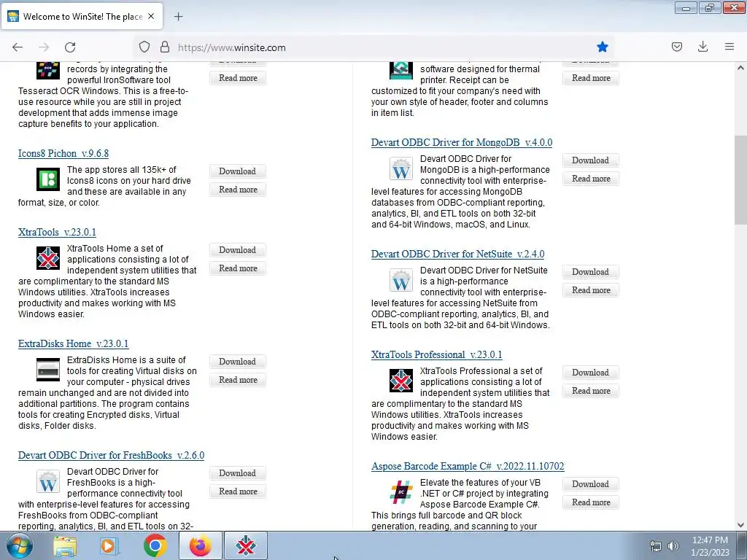Read more about XtraTools Professional

click(x=591, y=391)
